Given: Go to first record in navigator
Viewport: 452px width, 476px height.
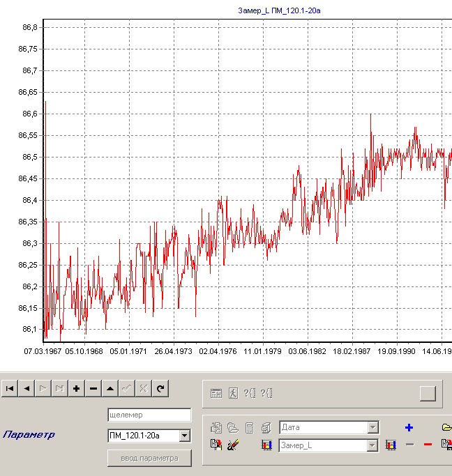Looking at the screenshot, I should (x=10, y=388).
